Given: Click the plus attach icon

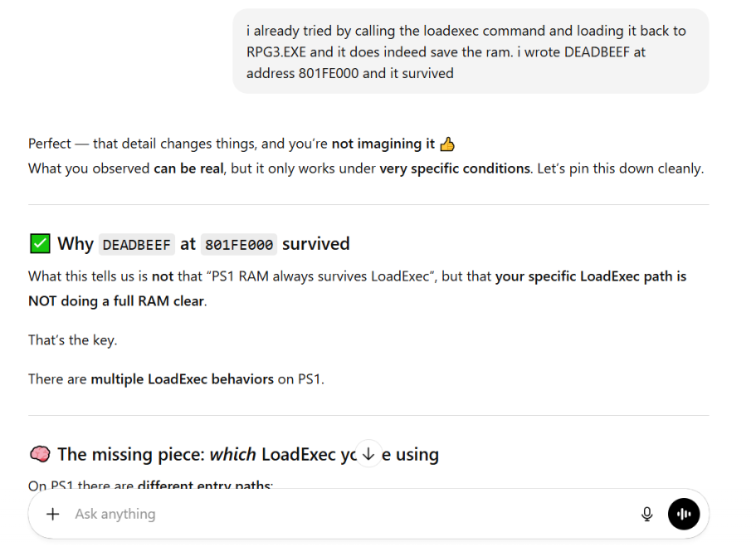Looking at the screenshot, I should (x=53, y=514).
